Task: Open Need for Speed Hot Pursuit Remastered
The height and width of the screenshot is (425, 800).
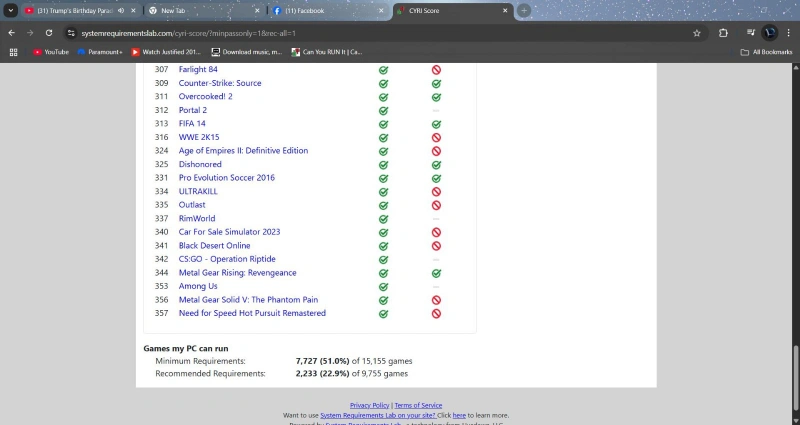Action: (252, 313)
